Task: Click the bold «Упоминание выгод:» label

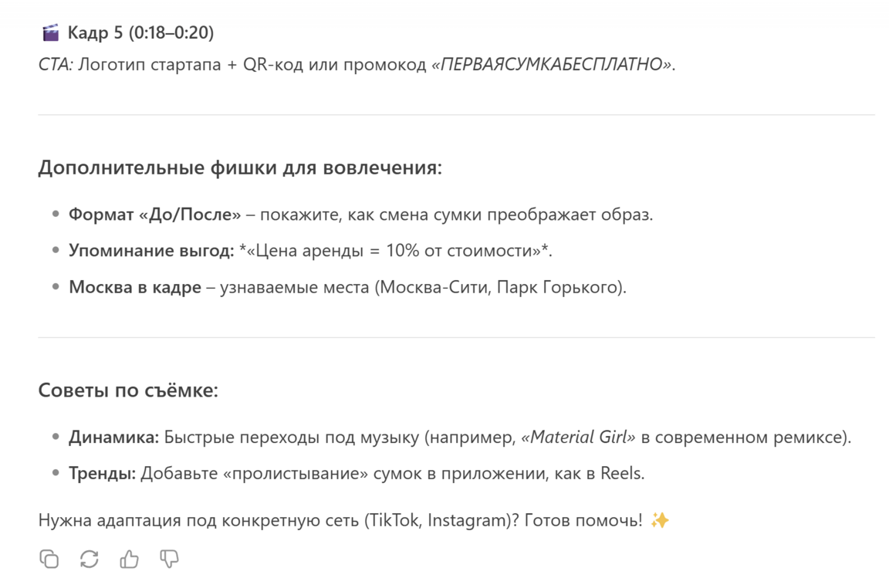Action: [x=151, y=251]
